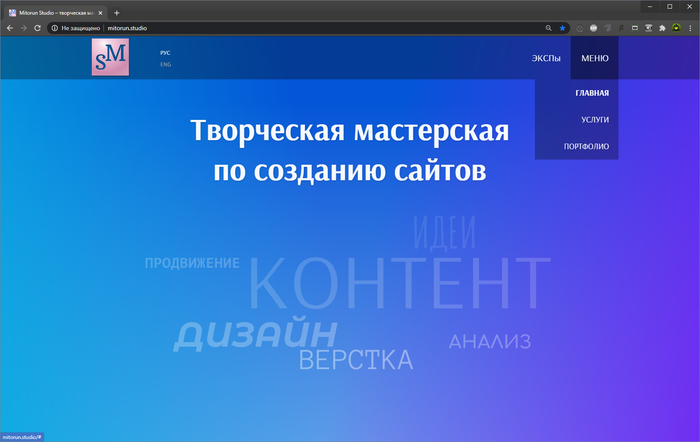Go back with the browser back arrow

pyautogui.click(x=10, y=28)
